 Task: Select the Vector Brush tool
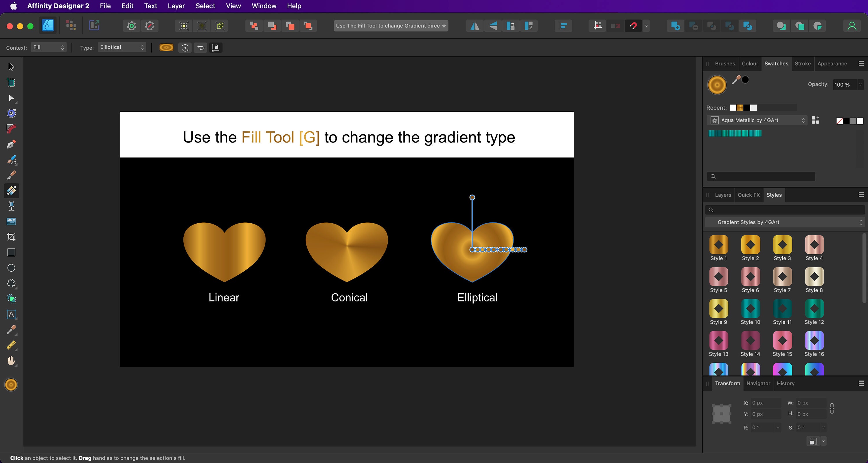click(x=11, y=160)
